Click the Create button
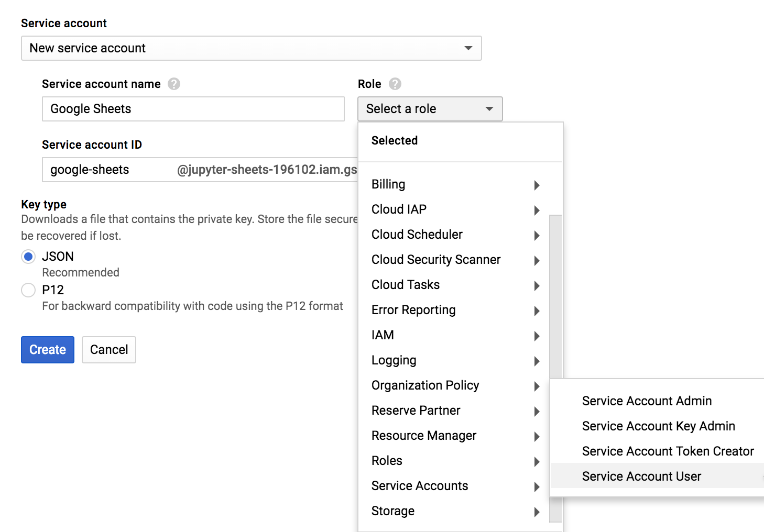This screenshot has width=764, height=532. coord(48,350)
